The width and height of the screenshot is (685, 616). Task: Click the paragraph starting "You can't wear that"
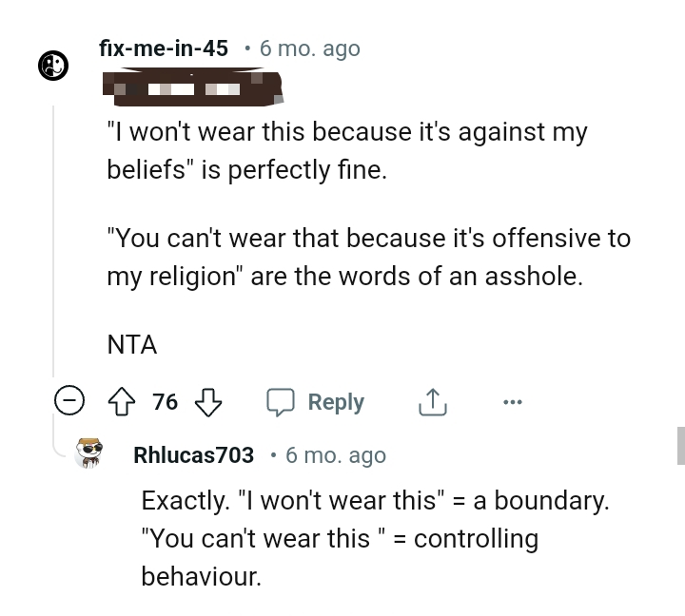coord(368,257)
